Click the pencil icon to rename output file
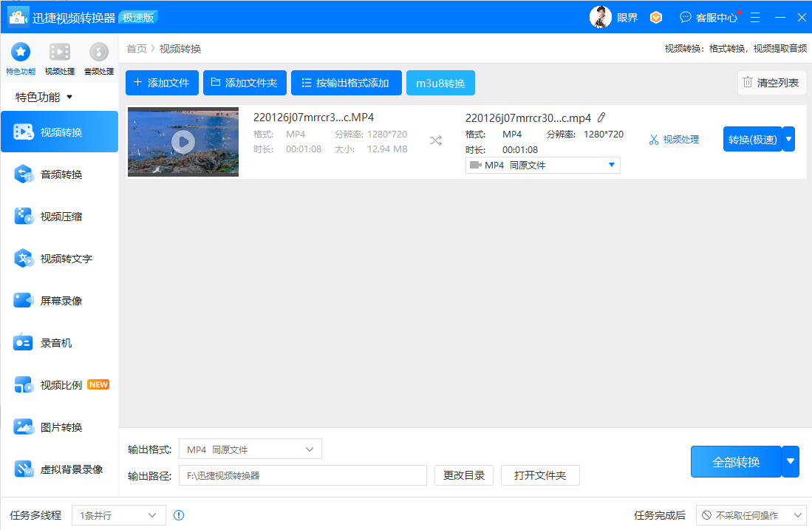The width and height of the screenshot is (812, 530). pos(601,117)
